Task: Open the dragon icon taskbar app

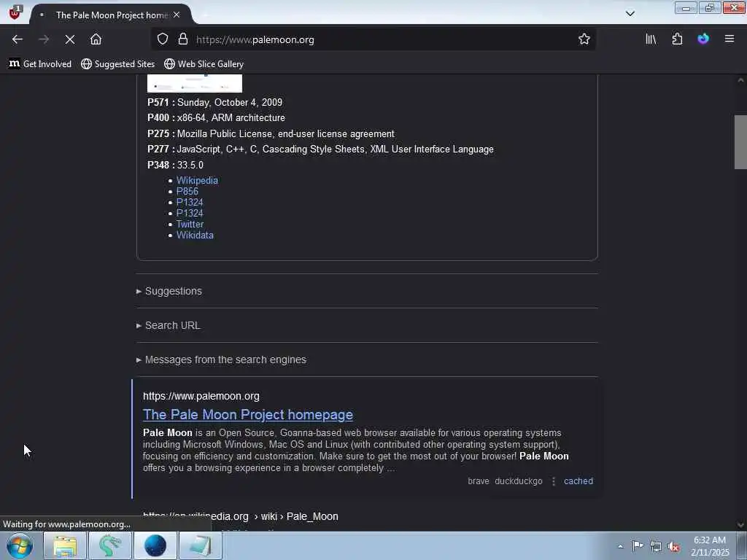Action: pyautogui.click(x=109, y=545)
